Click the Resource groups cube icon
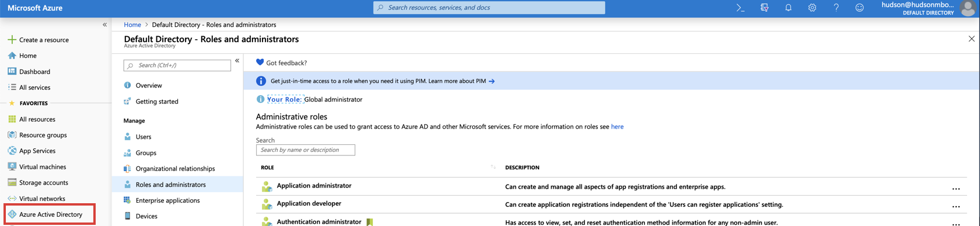 pos(12,135)
